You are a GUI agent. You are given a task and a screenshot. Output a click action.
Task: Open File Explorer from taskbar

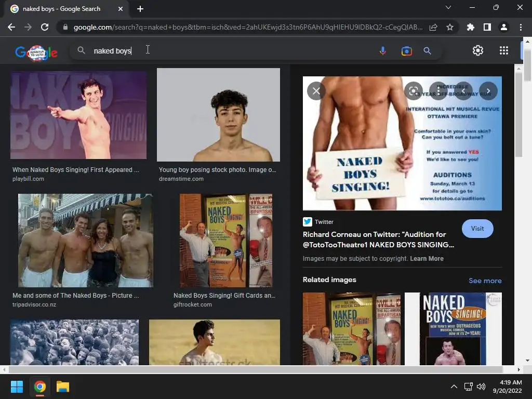coord(63,387)
